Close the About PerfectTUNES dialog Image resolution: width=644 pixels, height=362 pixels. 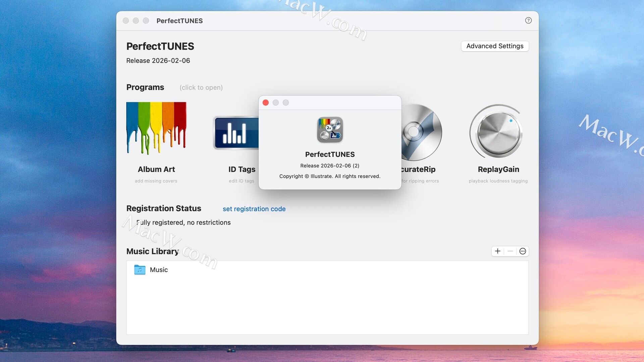[266, 103]
